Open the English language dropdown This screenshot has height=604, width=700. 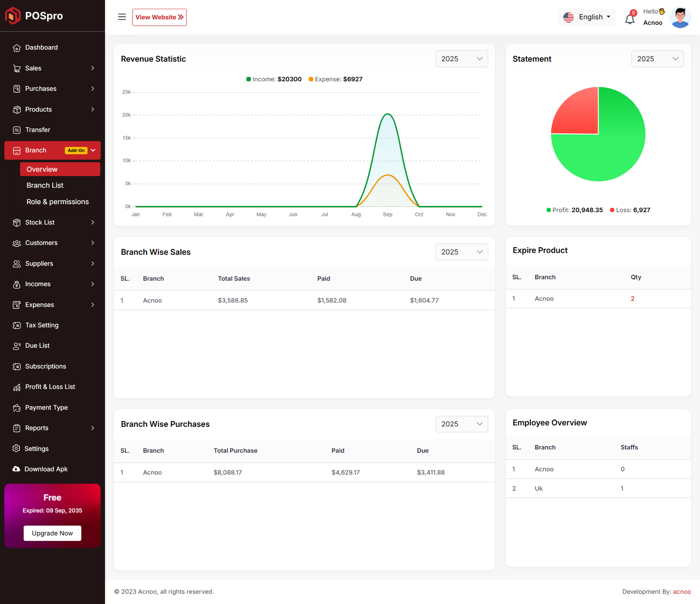pos(587,17)
